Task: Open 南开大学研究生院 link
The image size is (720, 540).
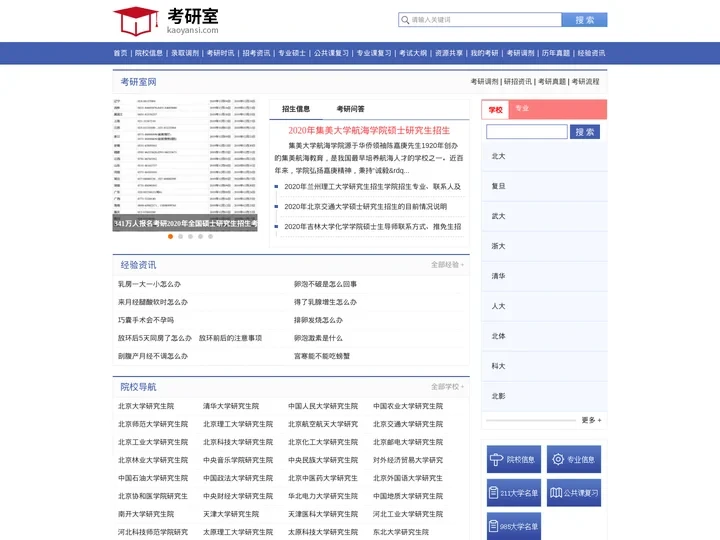Action: tap(146, 514)
